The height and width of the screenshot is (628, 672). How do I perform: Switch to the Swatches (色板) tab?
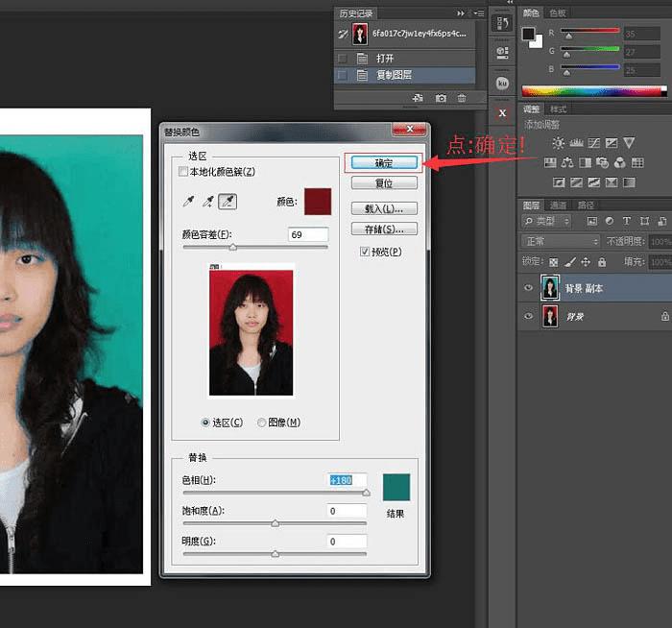pos(557,13)
